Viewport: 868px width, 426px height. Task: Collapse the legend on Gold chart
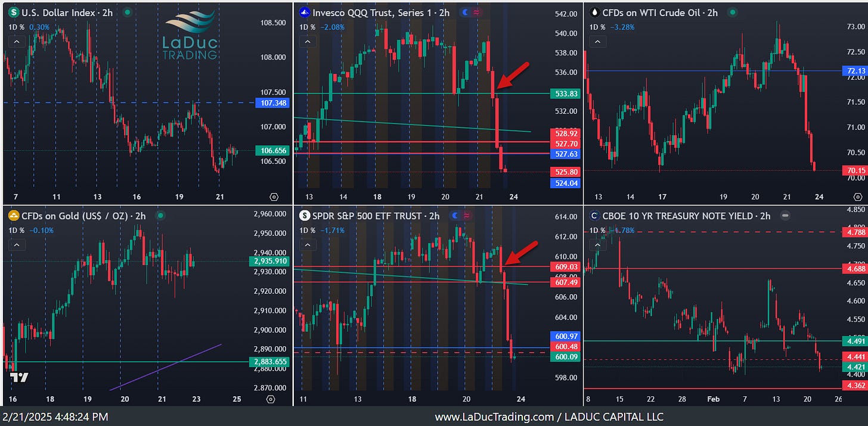point(16,245)
